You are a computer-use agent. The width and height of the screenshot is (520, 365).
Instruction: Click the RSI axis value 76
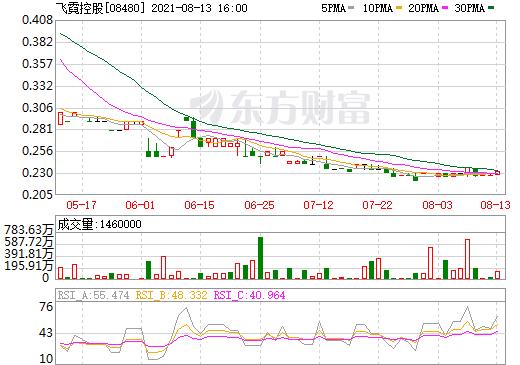pos(46,307)
